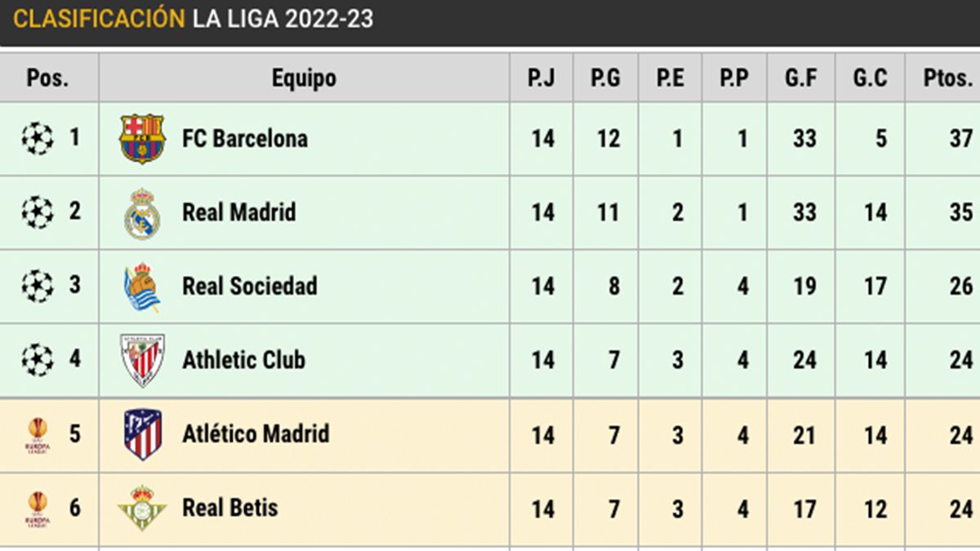Click the Equipo column header
This screenshot has height=551, width=980.
pyautogui.click(x=304, y=78)
